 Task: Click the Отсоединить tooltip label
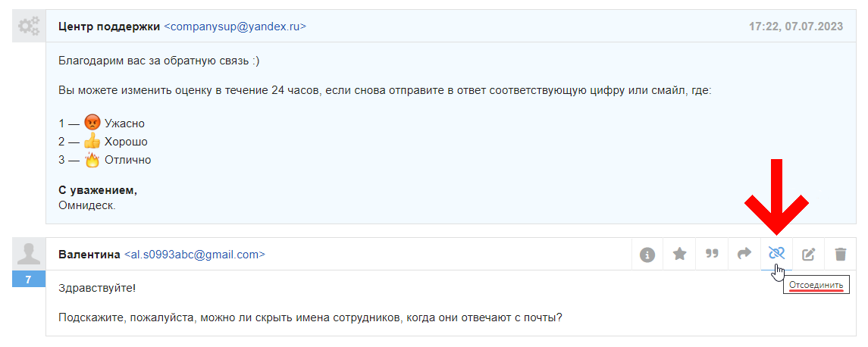point(816,285)
